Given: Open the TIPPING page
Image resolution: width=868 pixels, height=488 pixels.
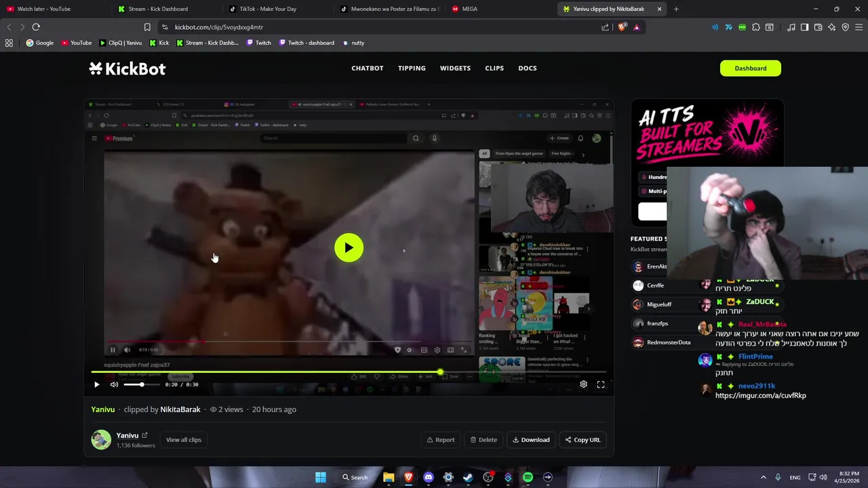Looking at the screenshot, I should pos(412,68).
